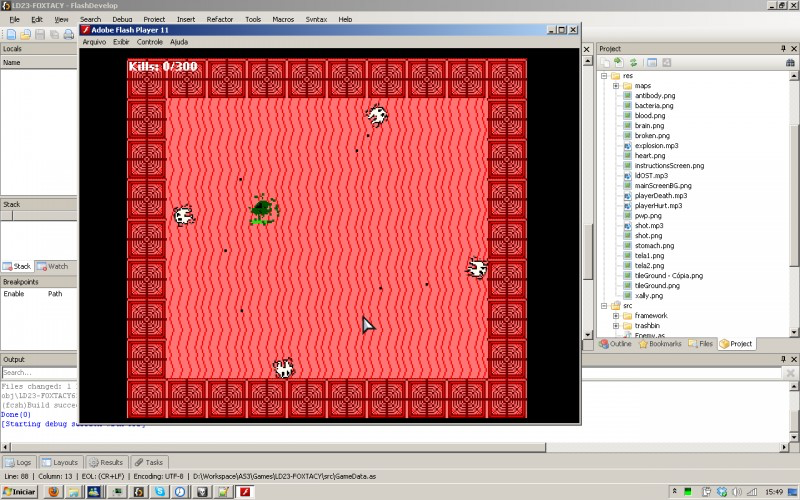Click the Open File folder toolbar icon
Screen dimensions: 800x500
26,35
